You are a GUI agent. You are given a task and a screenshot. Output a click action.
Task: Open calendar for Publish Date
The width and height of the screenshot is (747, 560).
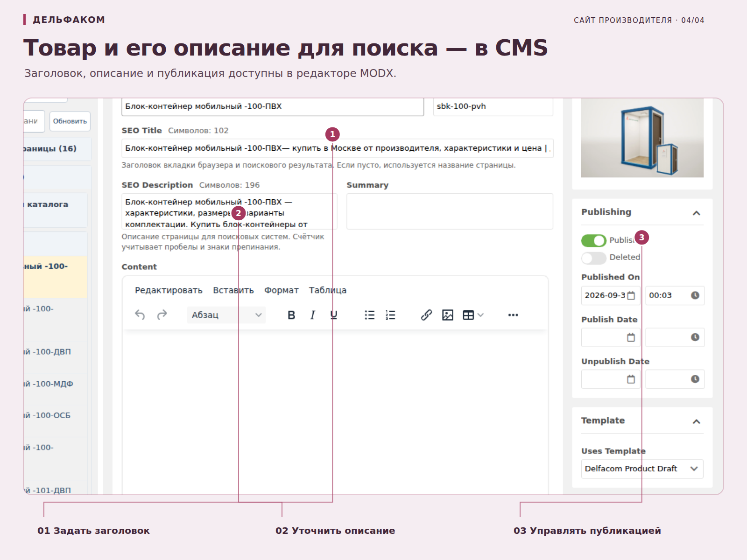coord(631,337)
